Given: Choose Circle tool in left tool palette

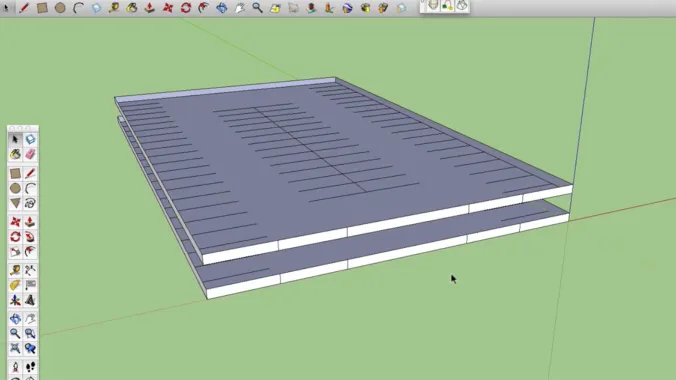Looking at the screenshot, I should [15, 188].
